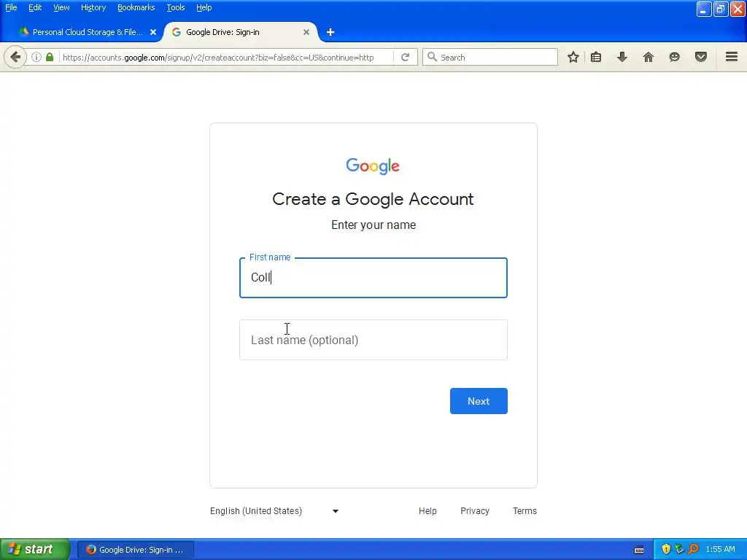Bookmark this page with the star icon
Viewport: 747px width, 560px height.
coord(573,57)
